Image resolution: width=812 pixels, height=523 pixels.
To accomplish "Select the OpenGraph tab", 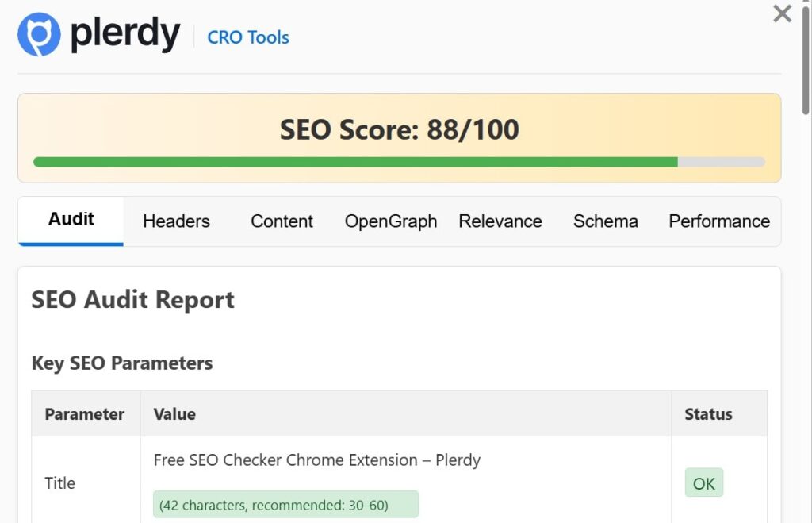I will click(390, 221).
